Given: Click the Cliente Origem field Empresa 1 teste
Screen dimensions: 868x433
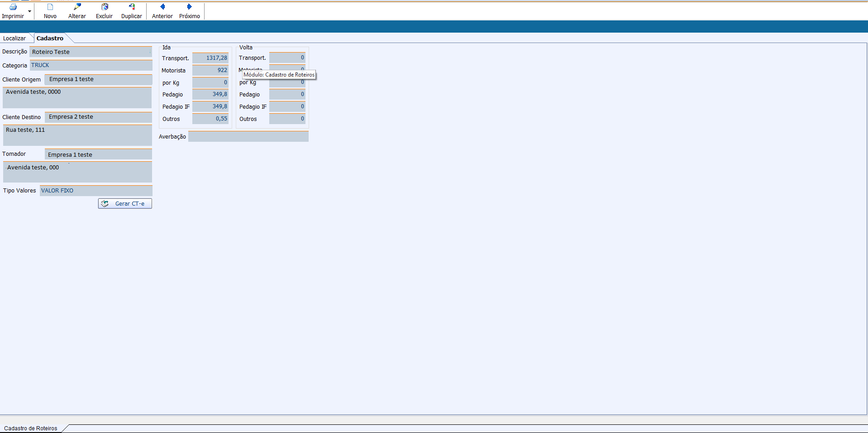Looking at the screenshot, I should tap(98, 80).
